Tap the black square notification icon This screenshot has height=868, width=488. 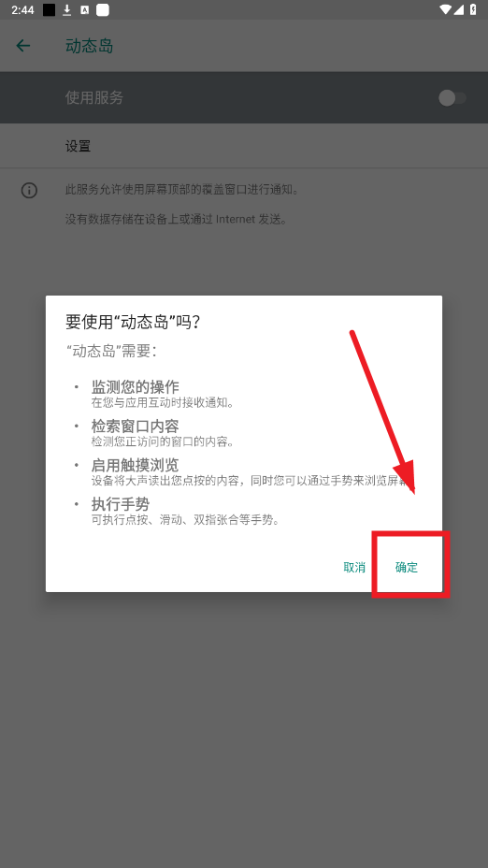click(x=50, y=10)
